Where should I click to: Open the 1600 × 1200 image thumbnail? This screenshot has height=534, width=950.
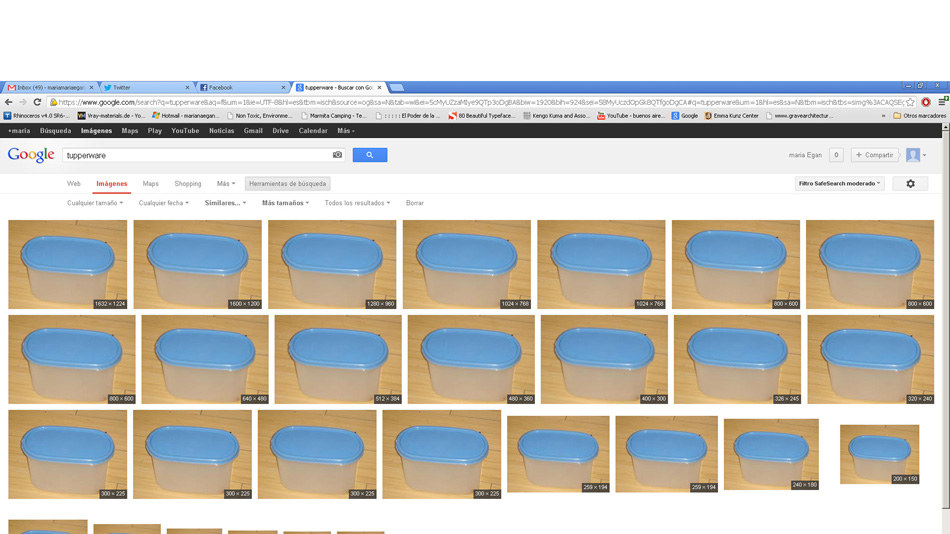coord(198,264)
